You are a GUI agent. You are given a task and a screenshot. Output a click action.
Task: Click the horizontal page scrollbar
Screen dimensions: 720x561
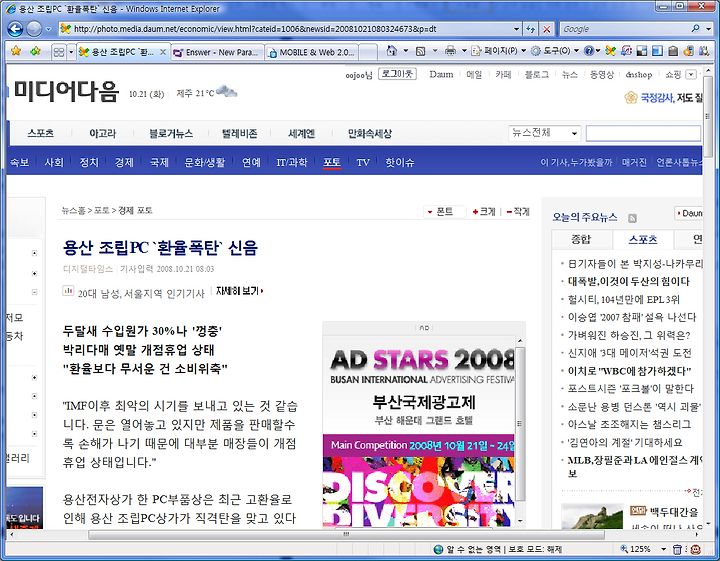click(x=346, y=534)
